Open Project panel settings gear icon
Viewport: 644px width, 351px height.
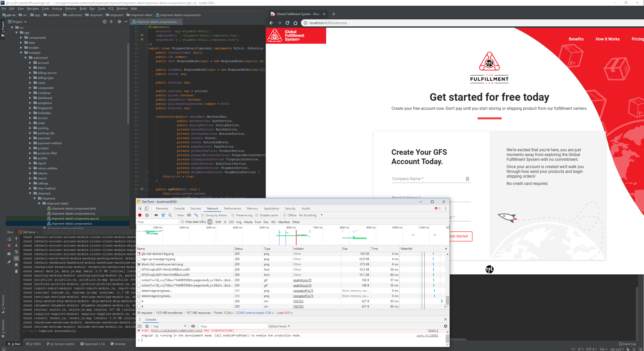[x=119, y=22]
